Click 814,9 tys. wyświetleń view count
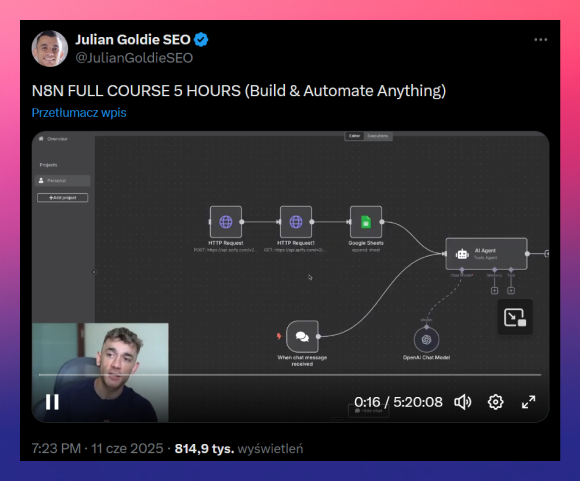580x481 pixels. (239, 448)
